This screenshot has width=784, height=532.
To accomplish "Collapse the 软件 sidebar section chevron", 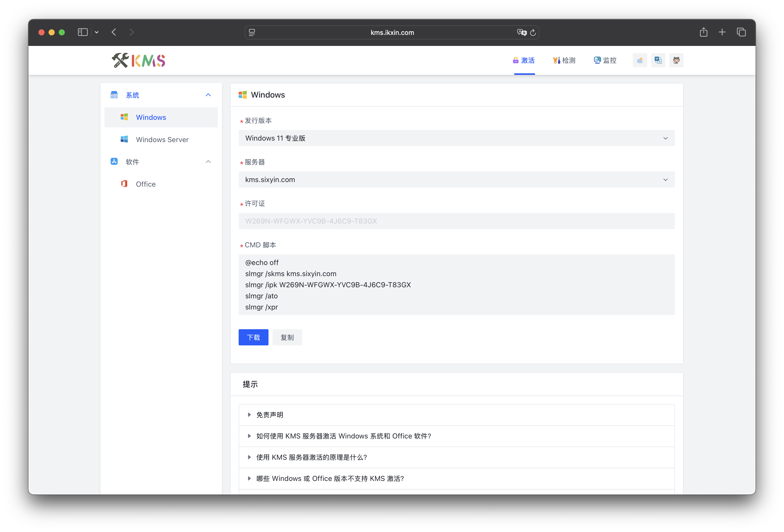I will (x=208, y=162).
